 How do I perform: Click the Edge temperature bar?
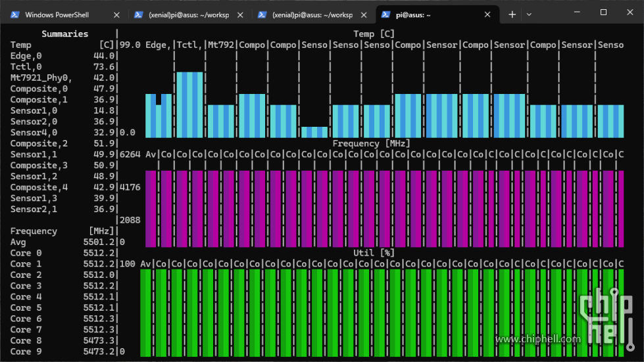point(159,116)
